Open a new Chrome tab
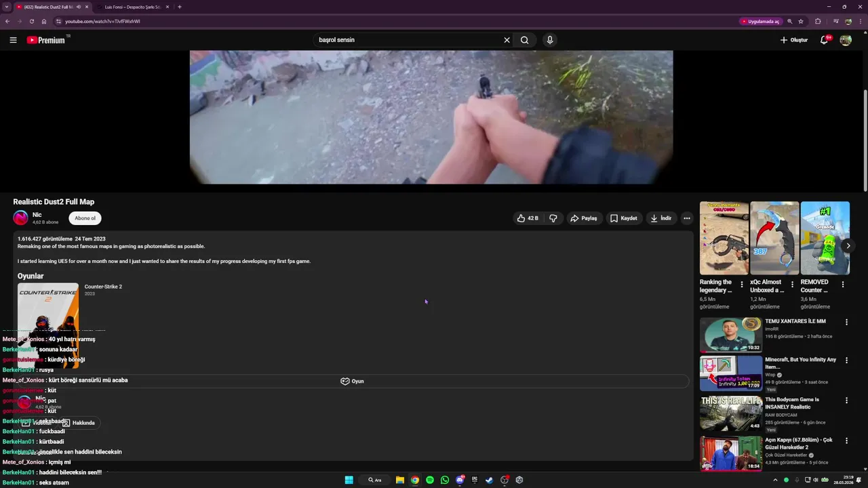Screen dimensions: 868x488 (x=179, y=7)
